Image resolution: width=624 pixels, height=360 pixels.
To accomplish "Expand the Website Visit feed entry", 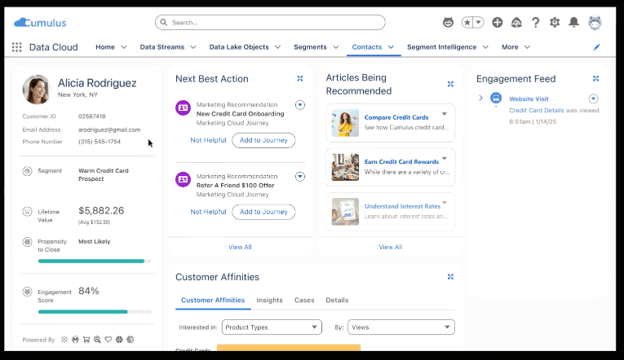I will point(481,98).
